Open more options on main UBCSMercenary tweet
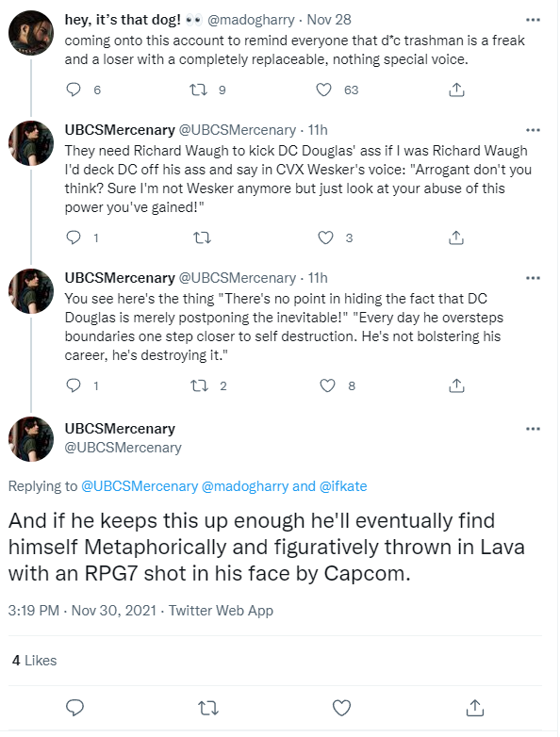 (x=533, y=429)
